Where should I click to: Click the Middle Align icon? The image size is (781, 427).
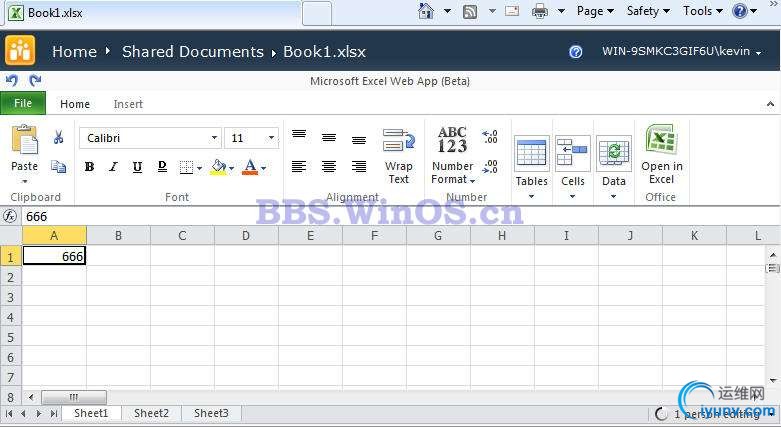tap(329, 138)
